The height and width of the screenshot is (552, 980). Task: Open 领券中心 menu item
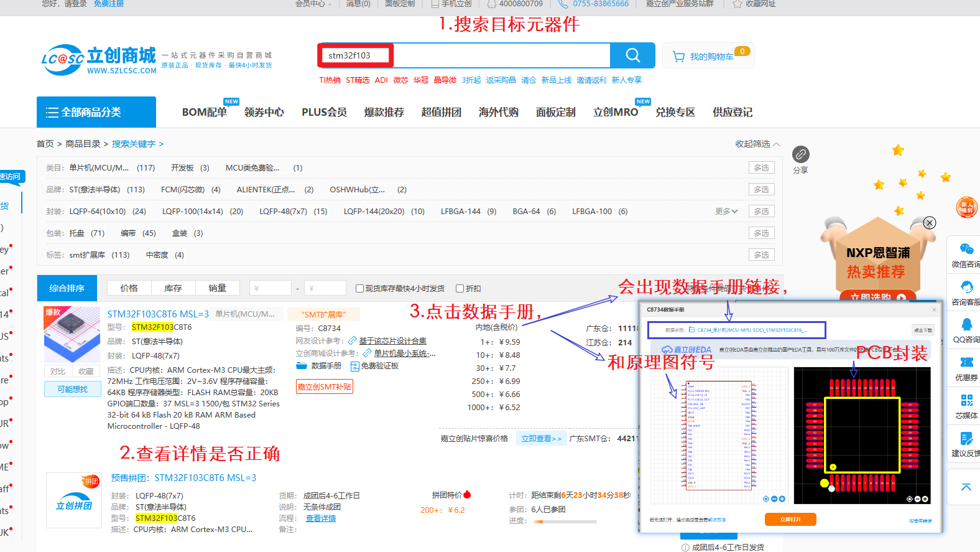click(264, 112)
